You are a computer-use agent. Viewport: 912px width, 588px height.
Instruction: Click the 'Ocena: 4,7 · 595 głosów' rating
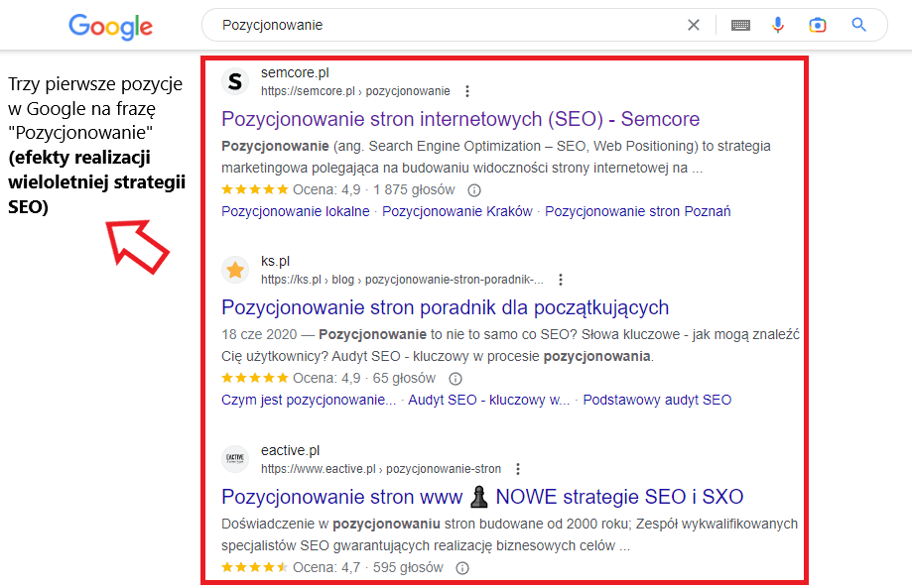pos(367,567)
